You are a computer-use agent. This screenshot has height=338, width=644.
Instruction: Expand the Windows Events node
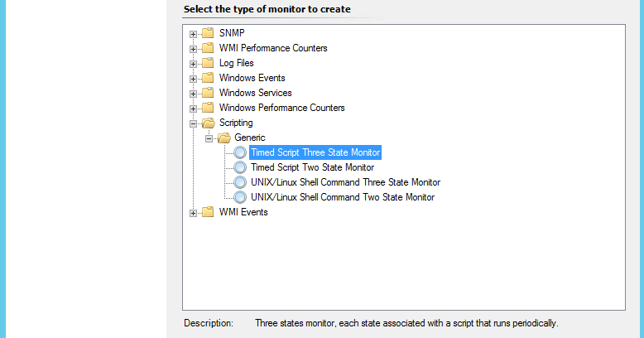[193, 79]
